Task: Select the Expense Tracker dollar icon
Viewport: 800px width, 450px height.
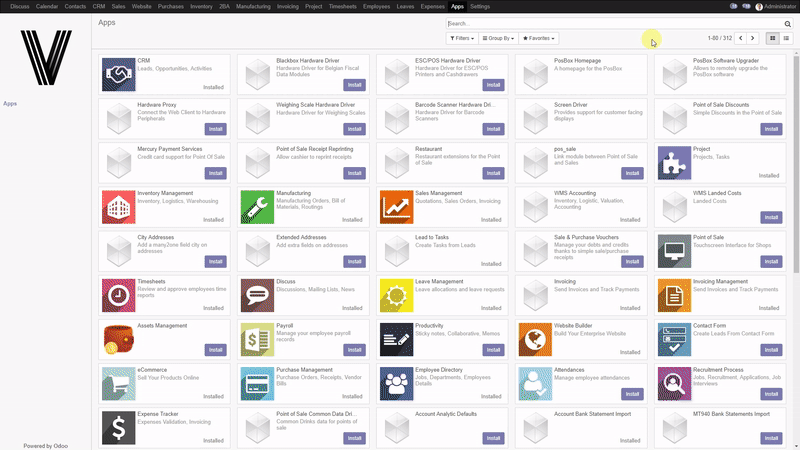Action: point(118,428)
